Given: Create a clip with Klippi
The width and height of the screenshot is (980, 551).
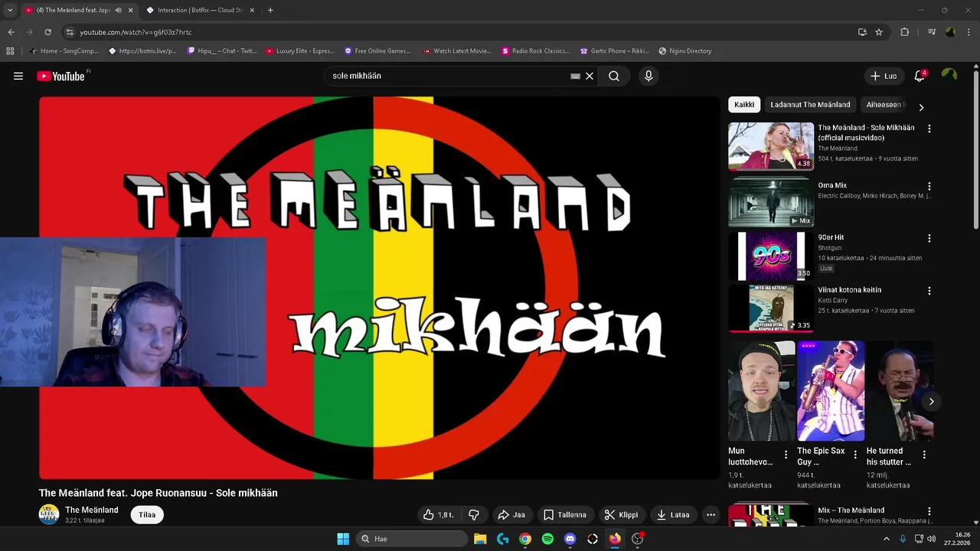Looking at the screenshot, I should tap(621, 515).
